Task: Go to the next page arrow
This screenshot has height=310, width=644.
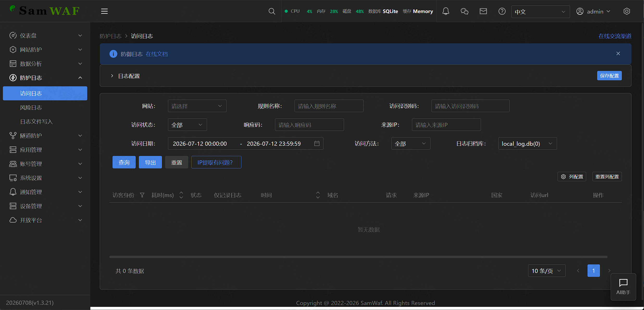Action: [609, 271]
